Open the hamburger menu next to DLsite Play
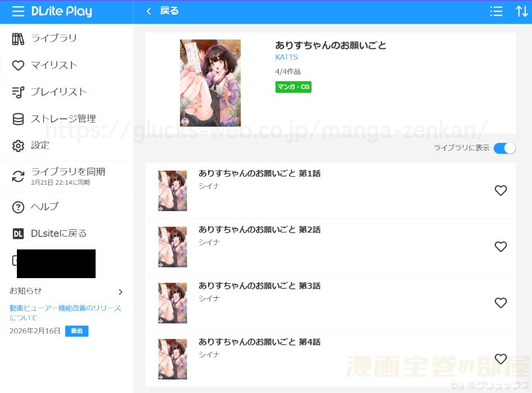This screenshot has height=393, width=532. pos(18,11)
